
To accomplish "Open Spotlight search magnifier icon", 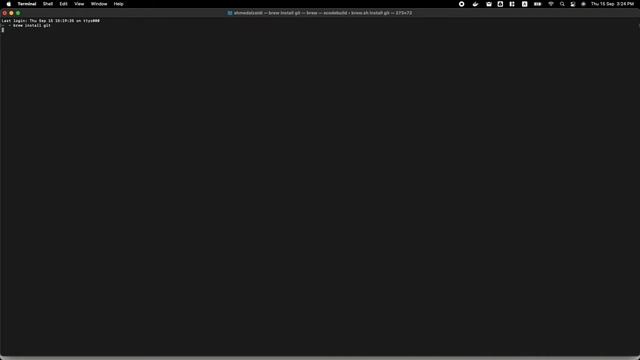I will pyautogui.click(x=562, y=4).
